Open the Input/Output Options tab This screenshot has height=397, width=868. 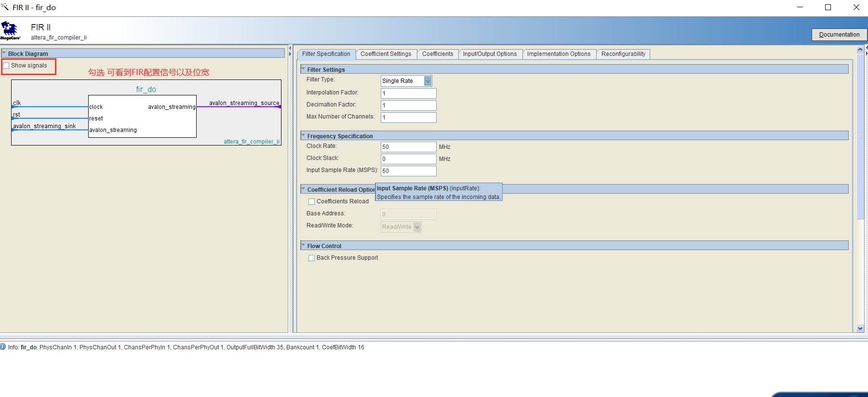[490, 54]
